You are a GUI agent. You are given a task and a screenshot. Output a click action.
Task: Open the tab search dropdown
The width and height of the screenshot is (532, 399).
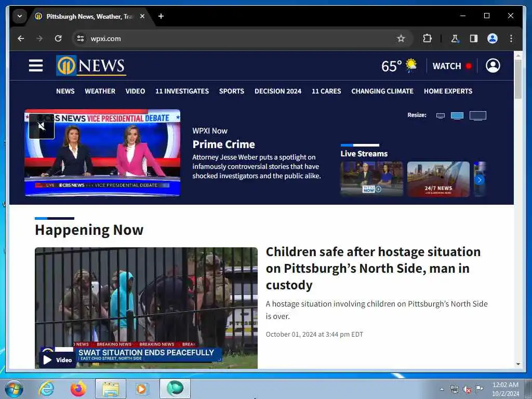20,16
